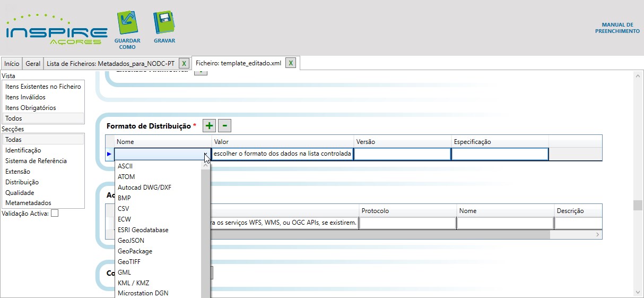
Task: Select GeoJSON from the format list
Action: click(131, 241)
